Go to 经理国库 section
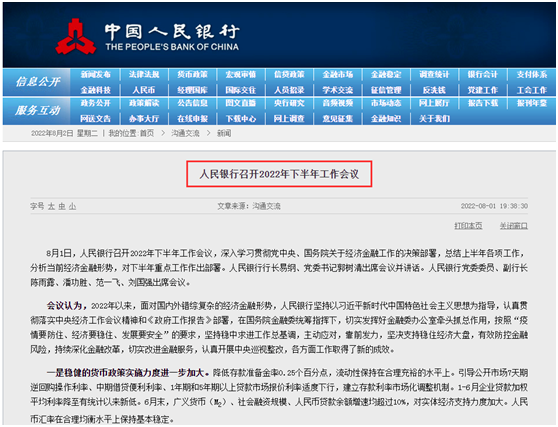 tap(193, 90)
